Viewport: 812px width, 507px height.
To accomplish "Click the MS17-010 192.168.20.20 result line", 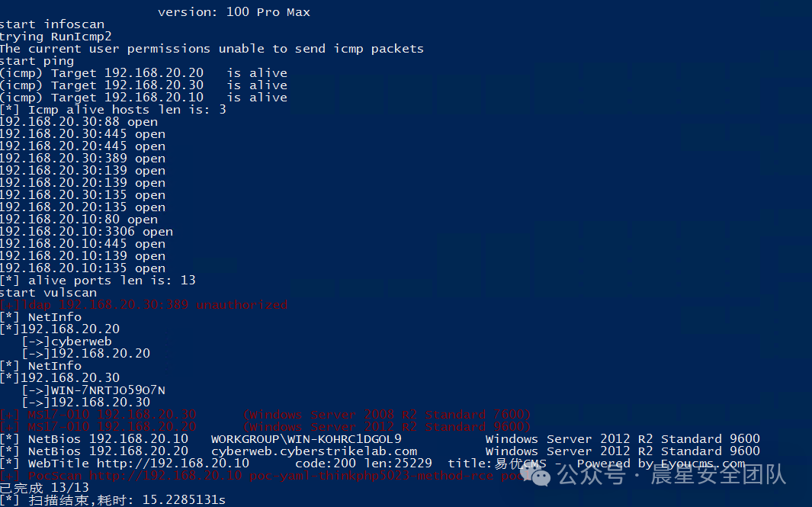I will tap(265, 427).
